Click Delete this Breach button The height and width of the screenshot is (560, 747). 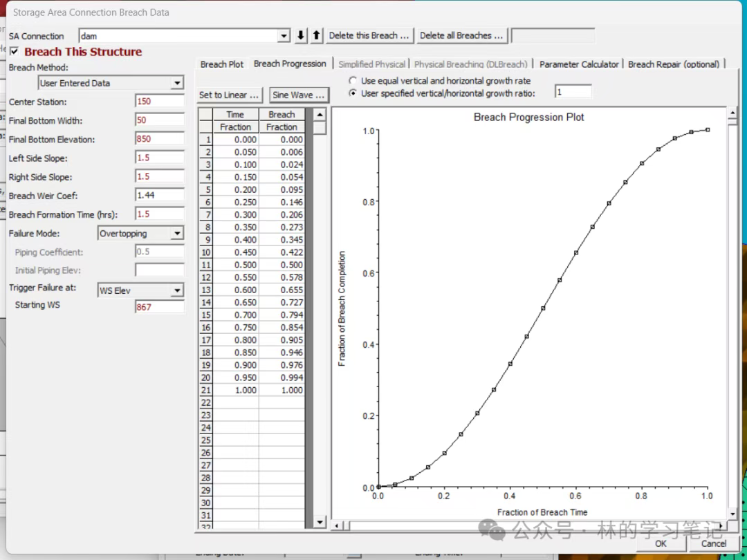tap(369, 35)
